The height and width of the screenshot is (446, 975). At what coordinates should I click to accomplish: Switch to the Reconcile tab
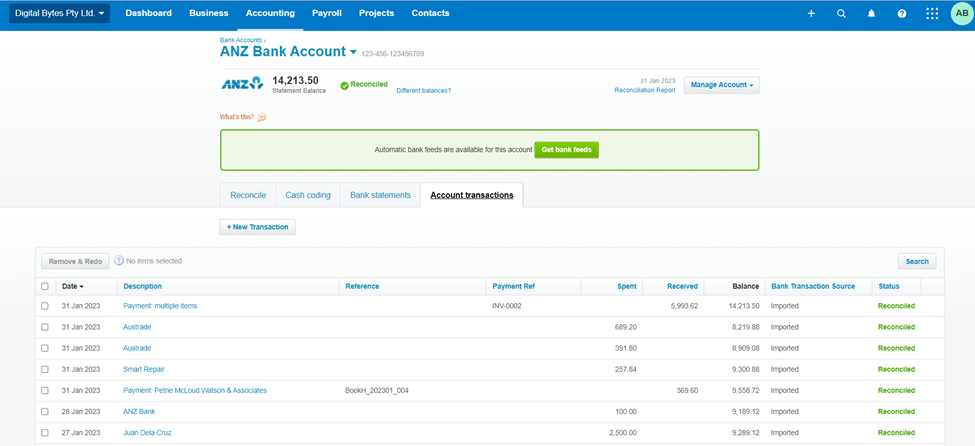point(248,195)
